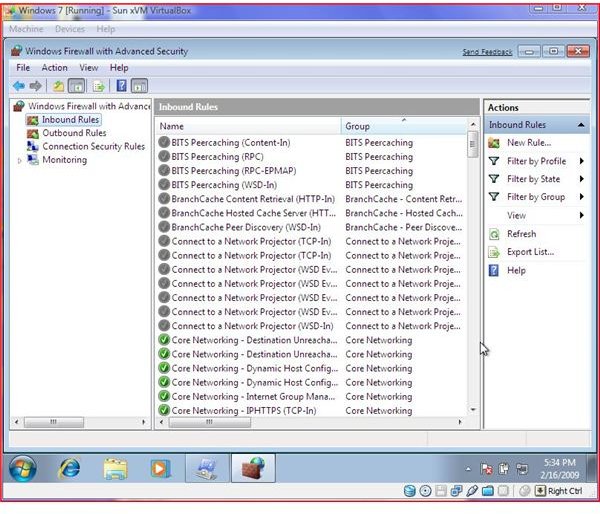Screen dimensions: 600x514
Task: Click the tree pane horizontal scrollbar thumb
Action: [x=54, y=422]
